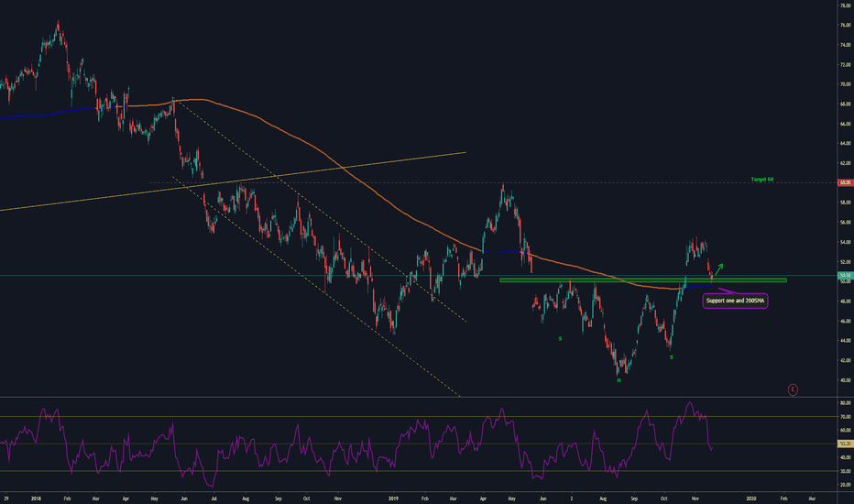
Task: Click the Jul label on the time axis
Action: tap(213, 498)
